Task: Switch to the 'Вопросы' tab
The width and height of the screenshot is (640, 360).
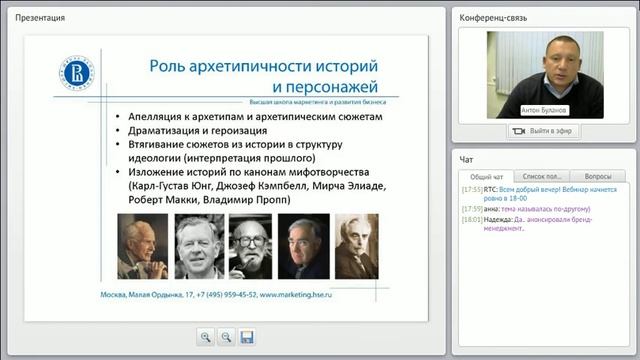Action: (598, 176)
